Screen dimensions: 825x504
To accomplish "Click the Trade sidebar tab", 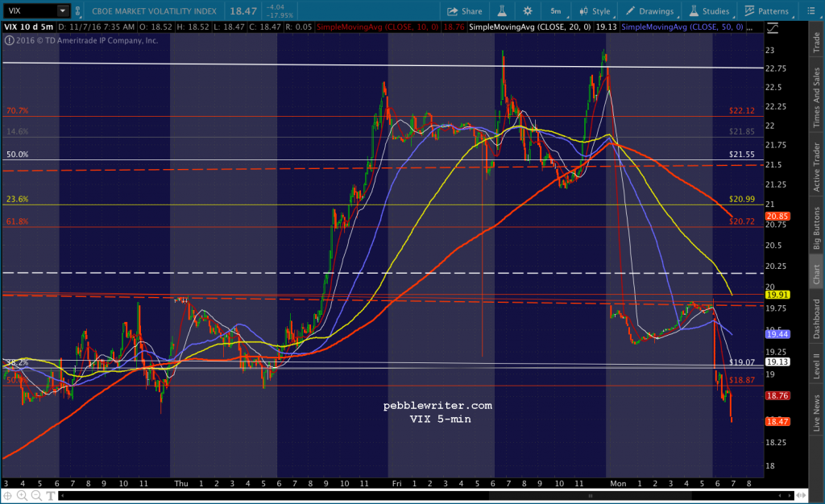I will pos(817,42).
